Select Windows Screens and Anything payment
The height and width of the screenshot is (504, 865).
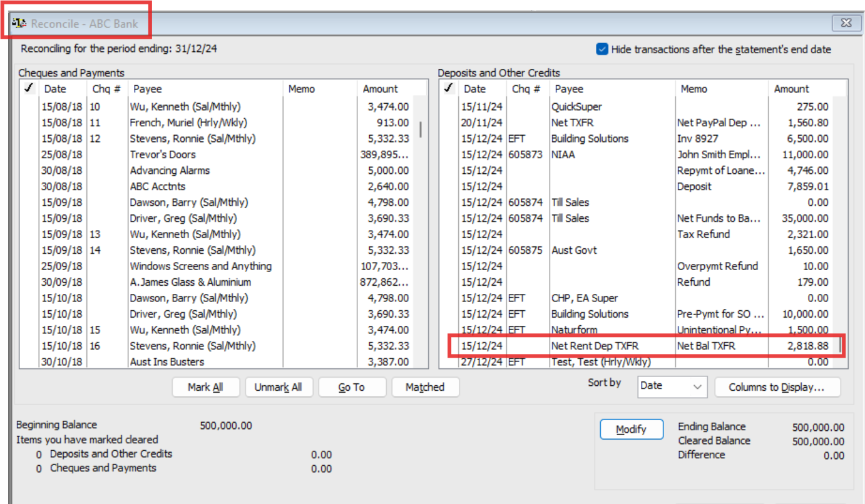[217, 266]
